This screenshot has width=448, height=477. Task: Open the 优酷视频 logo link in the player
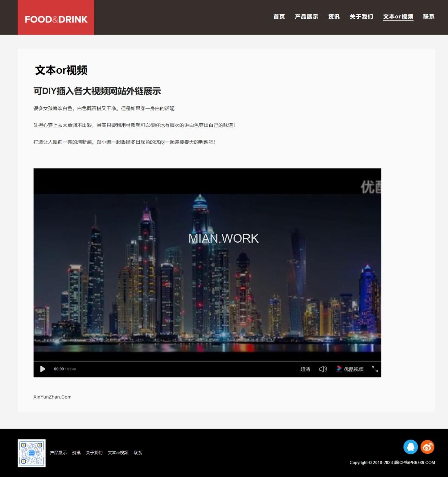pyautogui.click(x=350, y=369)
